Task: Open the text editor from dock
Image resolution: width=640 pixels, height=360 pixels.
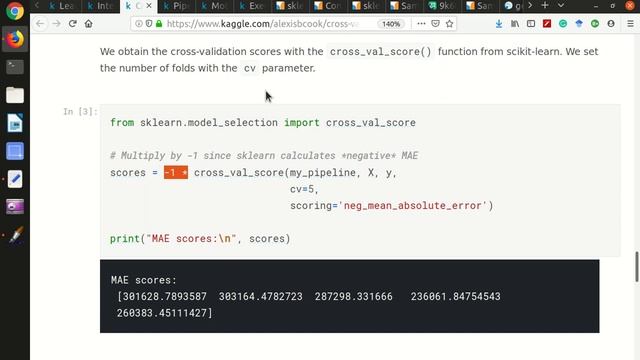Action: [15, 179]
